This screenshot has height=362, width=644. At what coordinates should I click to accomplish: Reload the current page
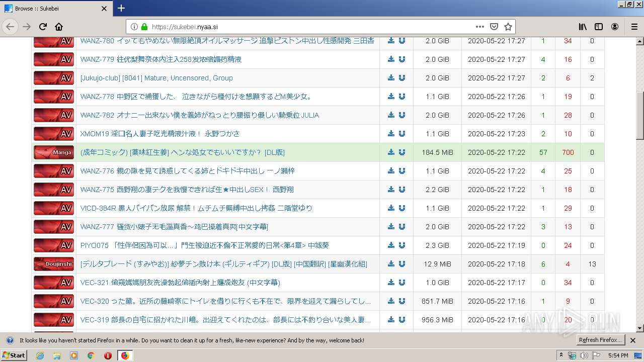[43, 27]
